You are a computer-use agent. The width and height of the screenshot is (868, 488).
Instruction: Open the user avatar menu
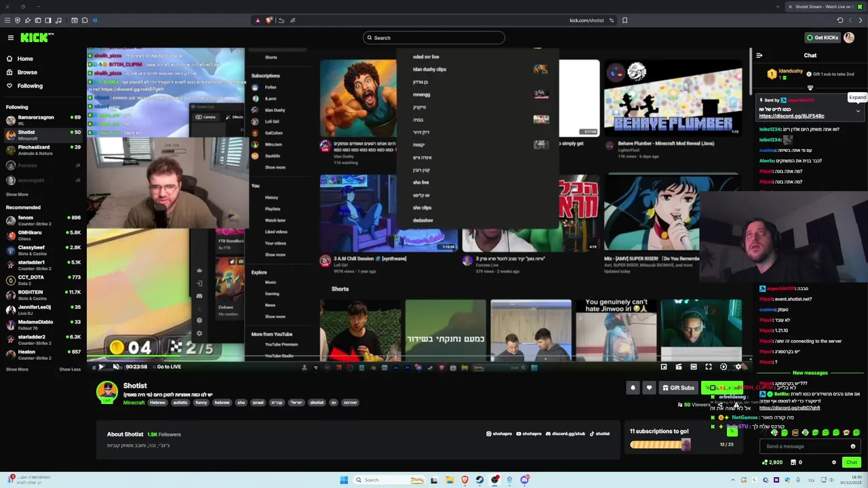849,38
